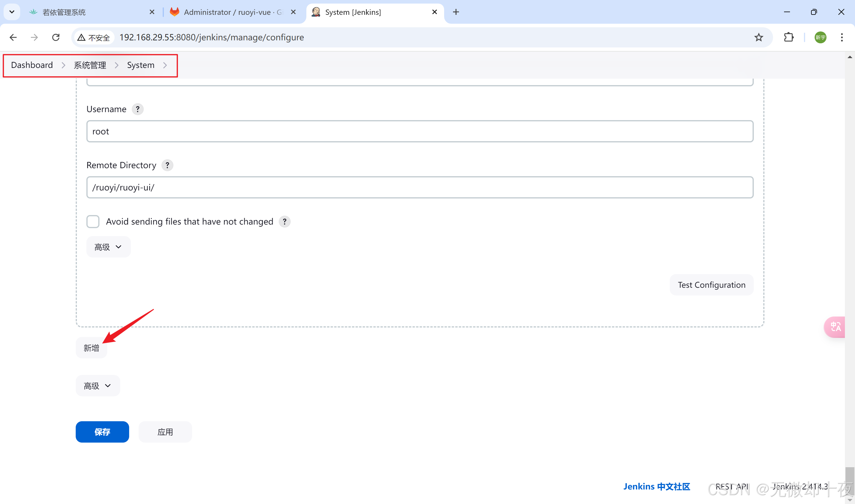The height and width of the screenshot is (504, 855).
Task: Click help icon beside Avoid sending files
Action: click(284, 221)
